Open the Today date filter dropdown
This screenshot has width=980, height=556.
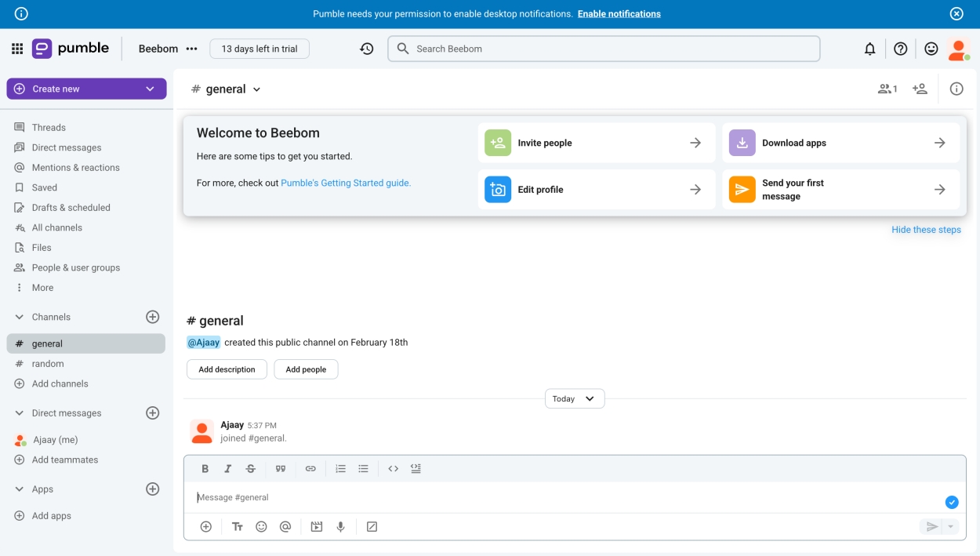pos(575,398)
